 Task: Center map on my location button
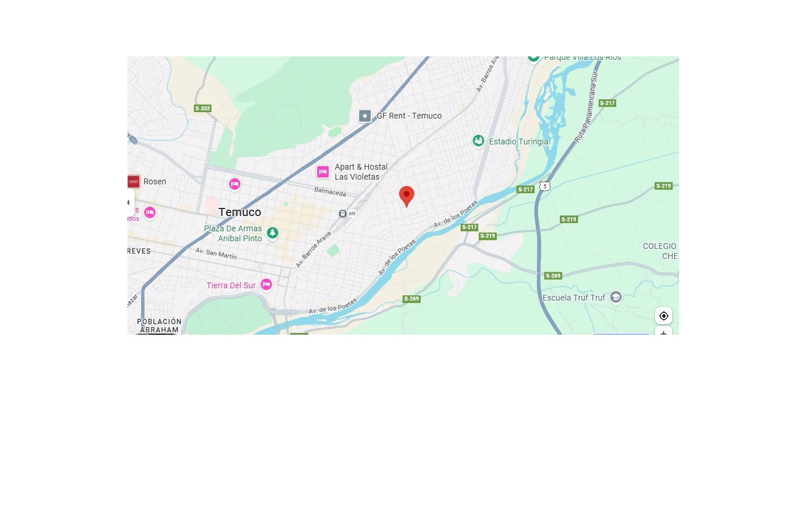pos(663,316)
